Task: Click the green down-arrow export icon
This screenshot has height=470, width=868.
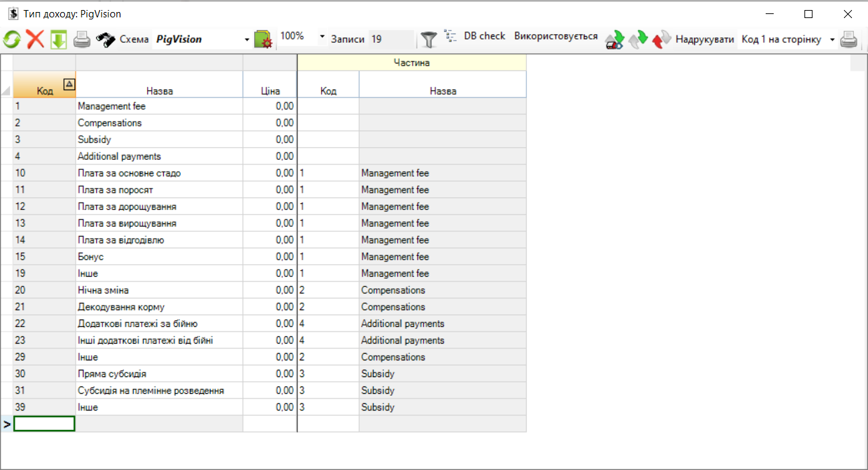Action: pyautogui.click(x=58, y=40)
